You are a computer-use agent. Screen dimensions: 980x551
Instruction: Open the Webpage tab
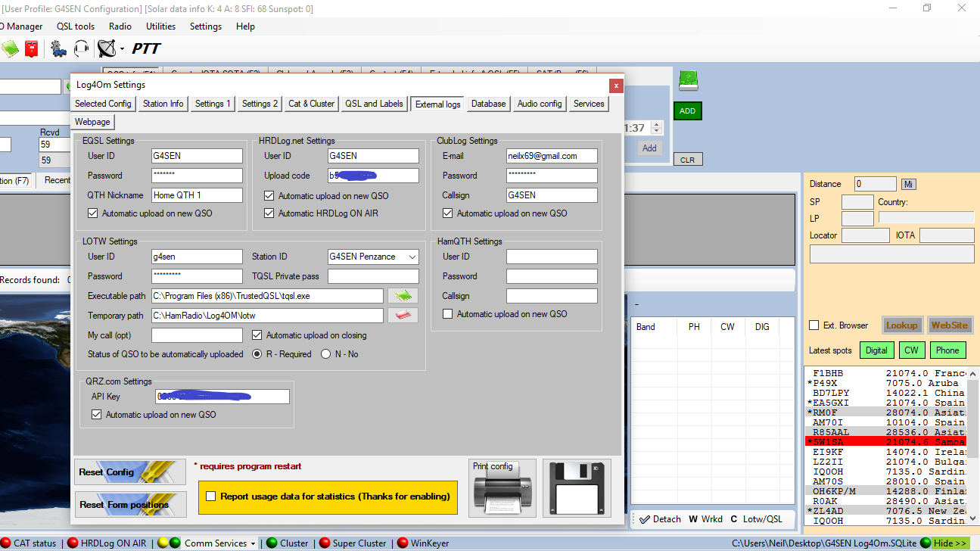[x=93, y=122]
